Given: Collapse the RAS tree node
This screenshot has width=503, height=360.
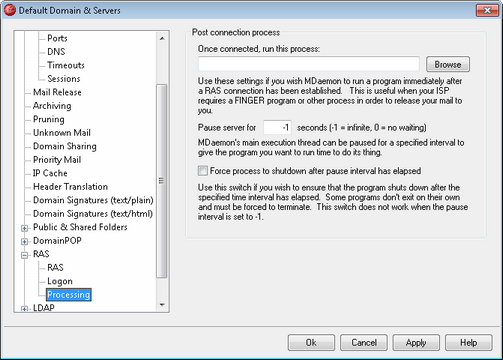Looking at the screenshot, I should coord(24,255).
